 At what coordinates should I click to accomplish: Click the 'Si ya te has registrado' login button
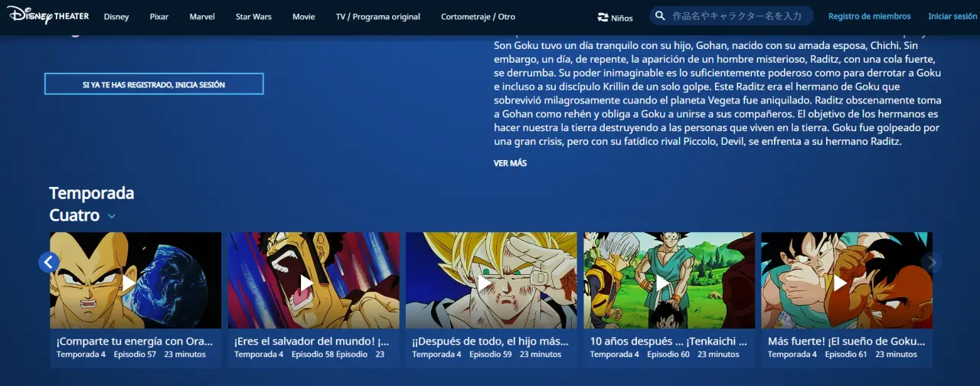click(x=154, y=84)
